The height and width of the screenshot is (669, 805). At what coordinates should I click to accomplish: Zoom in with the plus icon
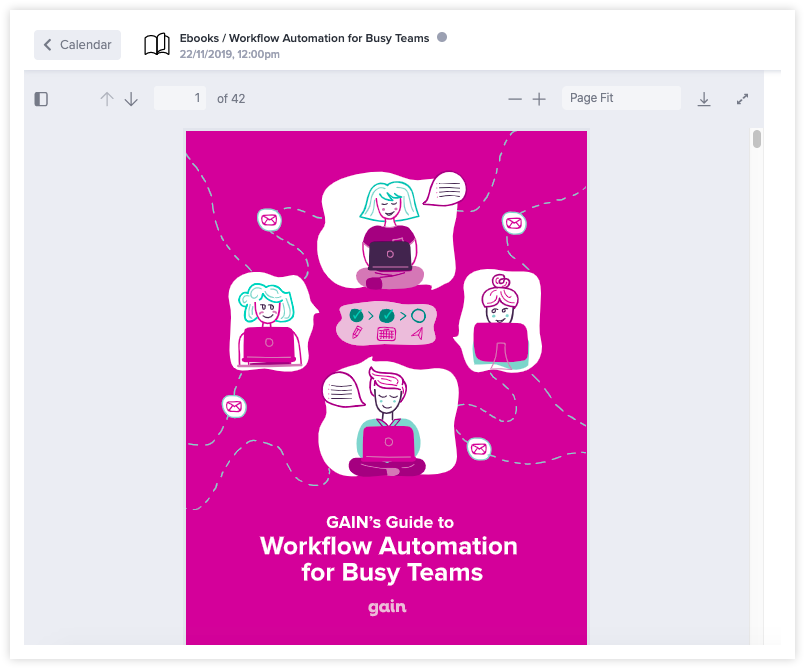pos(539,99)
